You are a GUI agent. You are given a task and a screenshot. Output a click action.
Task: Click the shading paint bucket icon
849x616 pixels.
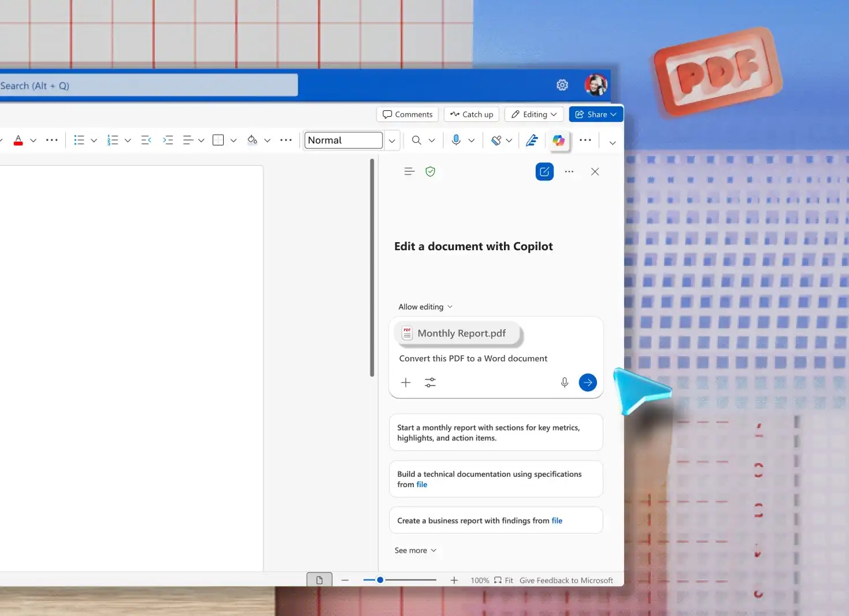point(252,140)
